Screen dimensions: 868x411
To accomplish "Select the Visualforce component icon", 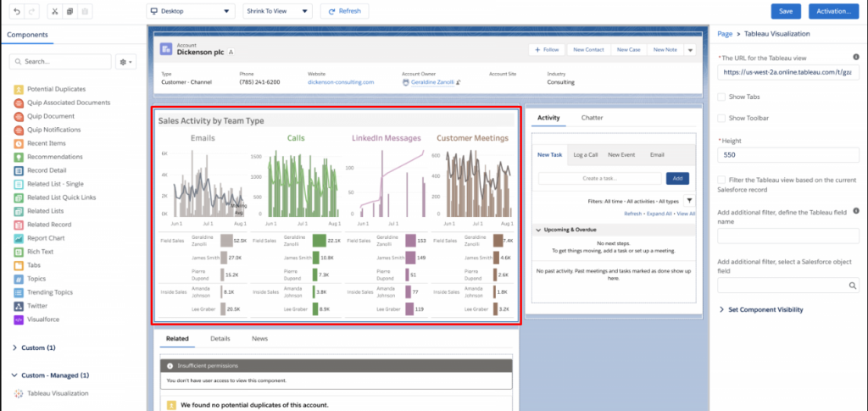I will [19, 319].
